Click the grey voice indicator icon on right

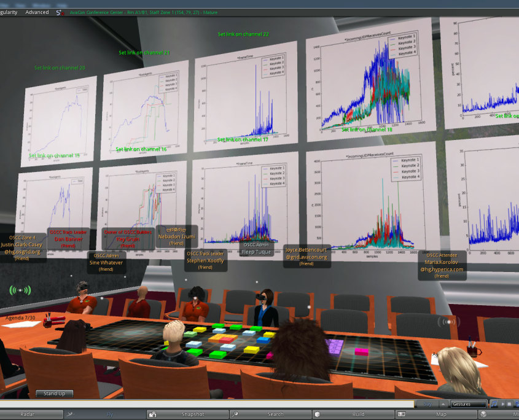point(449,321)
